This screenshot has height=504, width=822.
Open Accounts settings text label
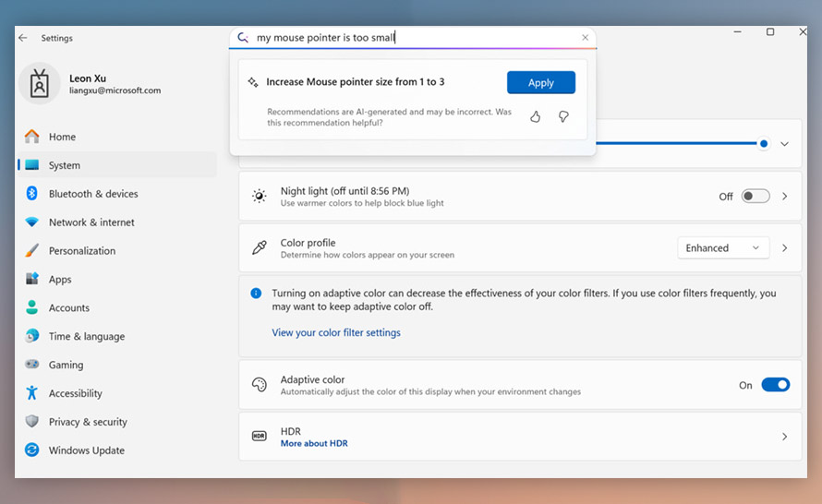[69, 308]
